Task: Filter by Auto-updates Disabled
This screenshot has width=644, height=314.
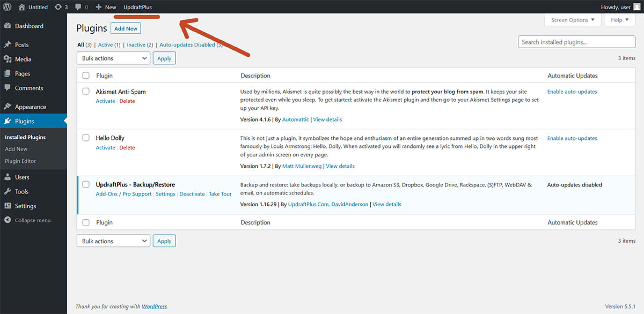Action: tap(191, 45)
